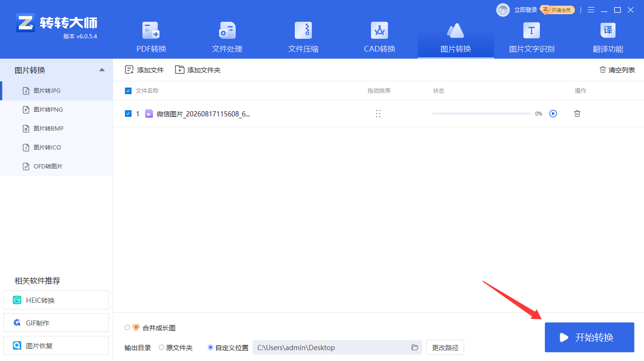
Task: Click the conversion progress bar
Action: coord(481,114)
